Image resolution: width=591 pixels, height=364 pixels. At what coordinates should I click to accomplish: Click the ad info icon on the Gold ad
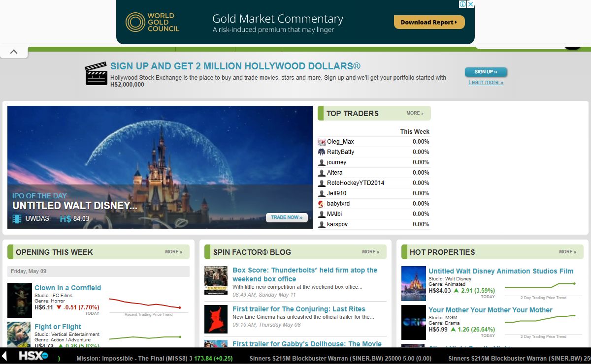point(463,4)
